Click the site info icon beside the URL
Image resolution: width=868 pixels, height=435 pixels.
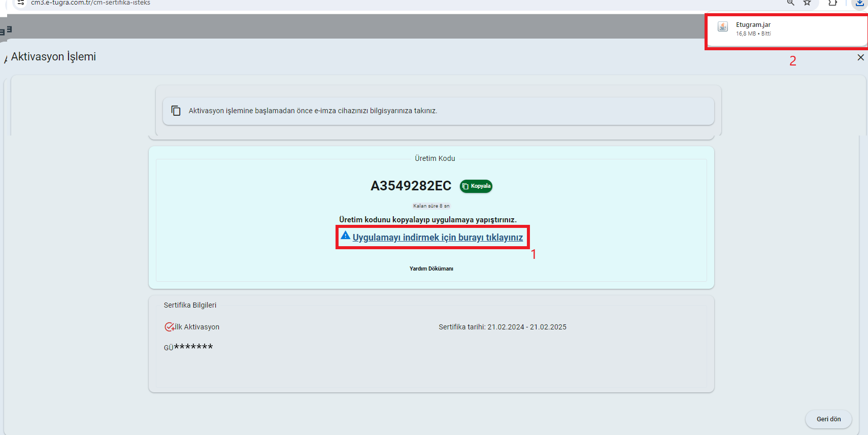tap(21, 3)
